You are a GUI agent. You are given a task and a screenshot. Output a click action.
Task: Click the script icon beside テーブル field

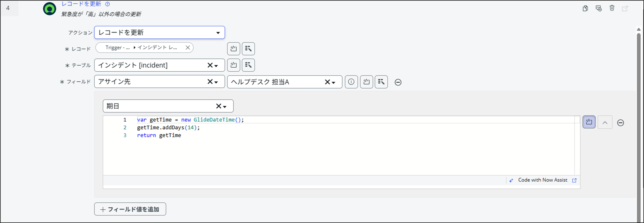click(x=233, y=65)
